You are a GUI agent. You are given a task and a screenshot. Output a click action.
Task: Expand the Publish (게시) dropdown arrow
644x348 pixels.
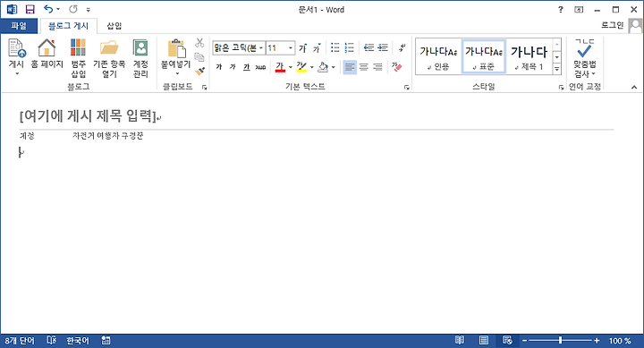click(17, 74)
